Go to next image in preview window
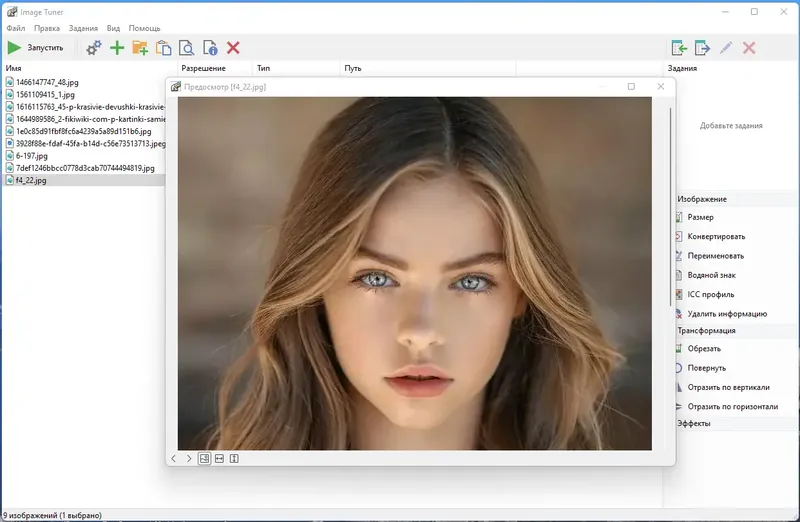The height and width of the screenshot is (522, 800). [189, 459]
